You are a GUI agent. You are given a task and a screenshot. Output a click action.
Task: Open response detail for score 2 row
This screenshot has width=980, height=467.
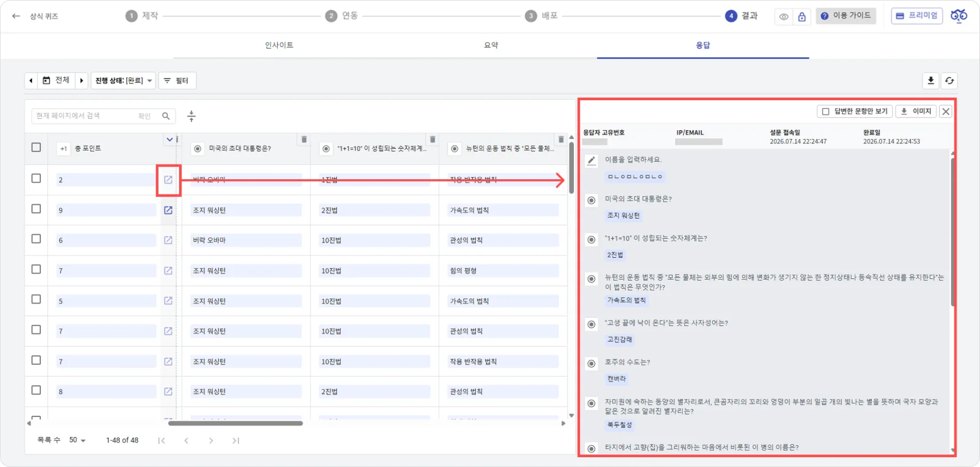[x=168, y=180]
